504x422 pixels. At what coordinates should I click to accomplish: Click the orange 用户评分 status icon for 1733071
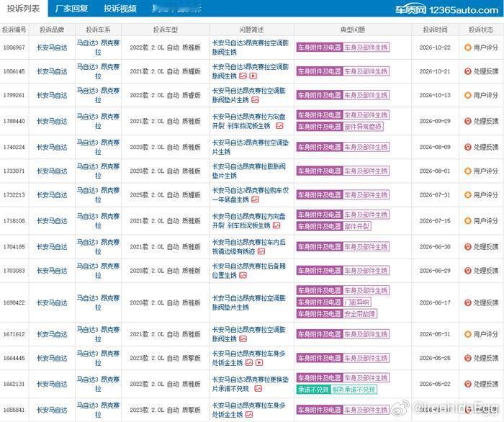point(468,171)
